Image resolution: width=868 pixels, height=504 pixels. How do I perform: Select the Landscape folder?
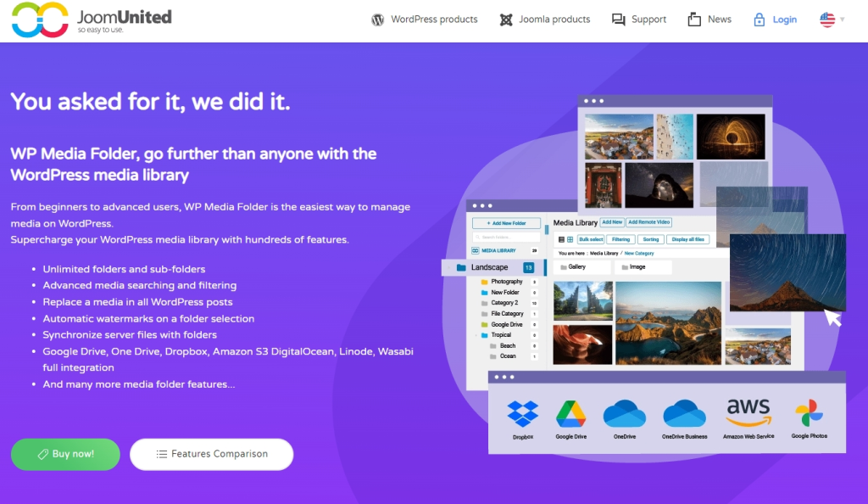(x=493, y=267)
